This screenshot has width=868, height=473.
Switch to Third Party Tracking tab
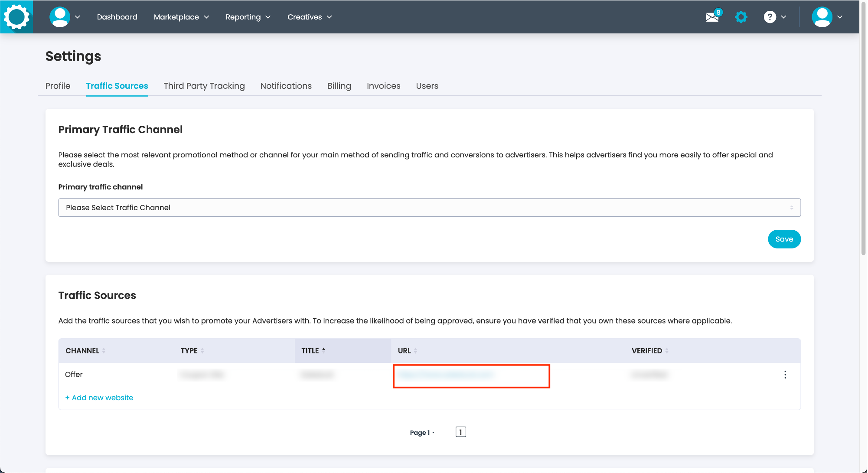[x=204, y=86]
